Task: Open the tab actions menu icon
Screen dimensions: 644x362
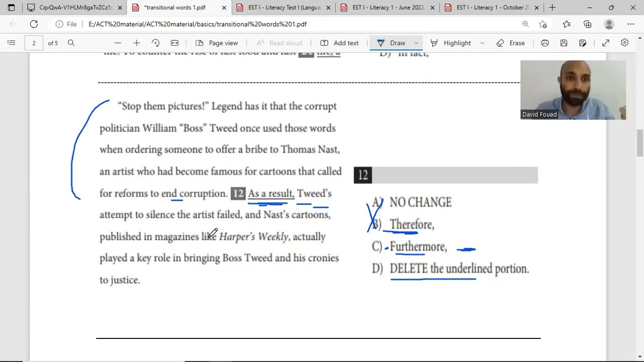Action: 11,8
